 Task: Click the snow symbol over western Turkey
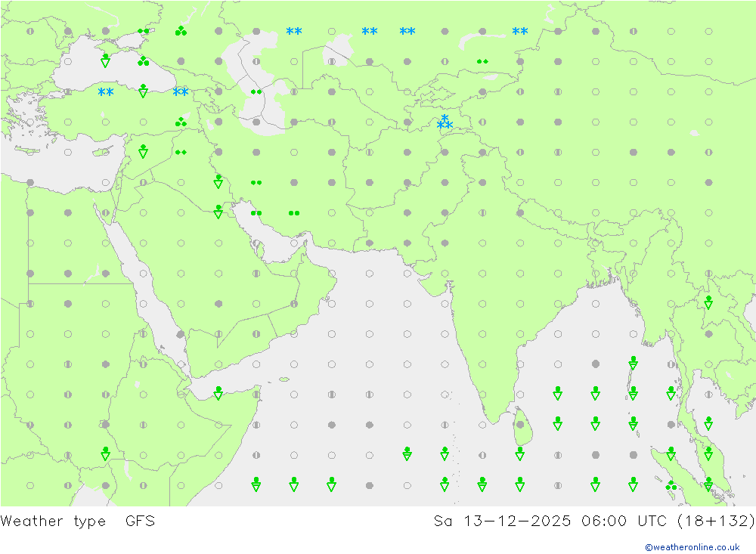click(x=105, y=91)
